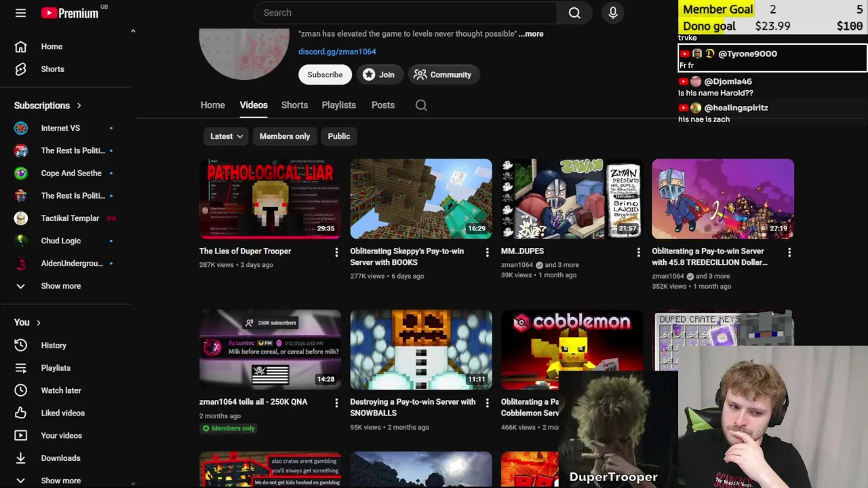Open the zman1064 tells all 250K QNA title
Screen dimensions: 868x488
254,402
